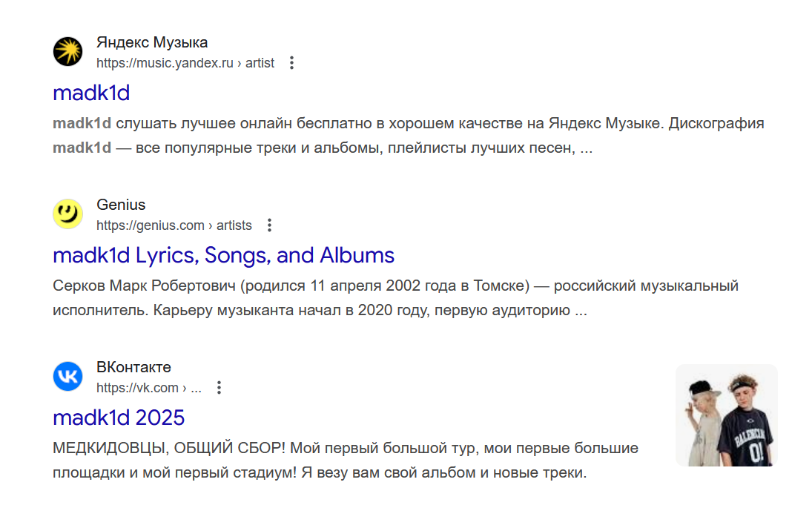
Task: Open the "madk1d 2025" result link
Action: pos(119,418)
